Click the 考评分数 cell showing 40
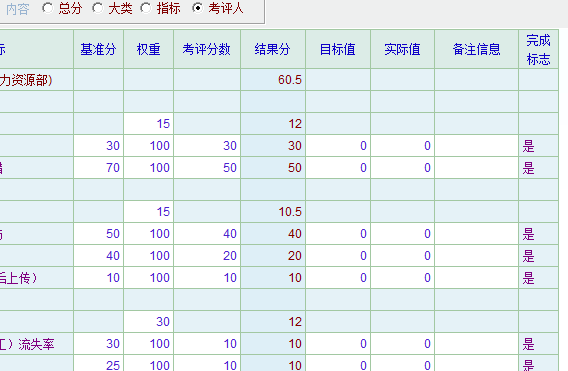This screenshot has width=568, height=371. pyautogui.click(x=207, y=234)
